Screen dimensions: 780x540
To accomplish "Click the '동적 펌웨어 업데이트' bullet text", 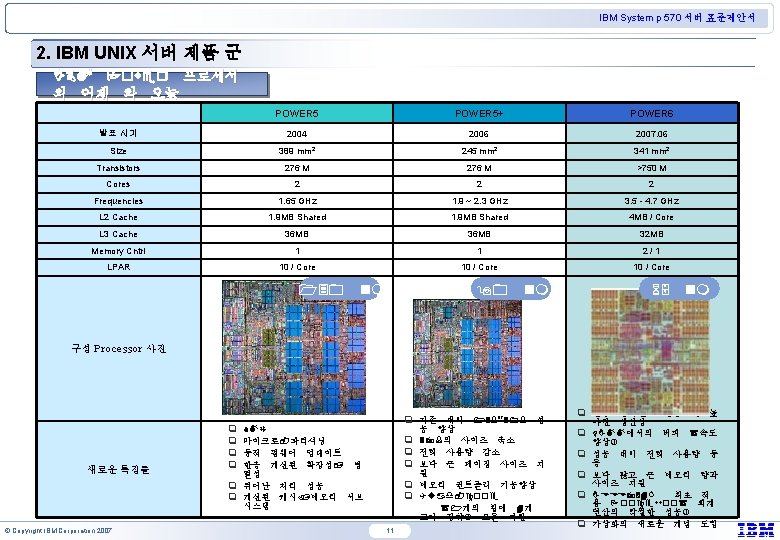I will 292,452.
